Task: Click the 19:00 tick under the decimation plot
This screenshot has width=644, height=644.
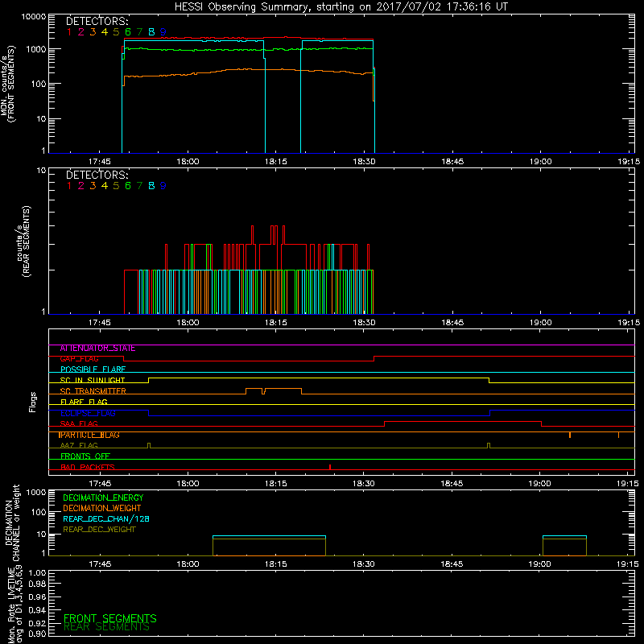Action: coord(539,564)
